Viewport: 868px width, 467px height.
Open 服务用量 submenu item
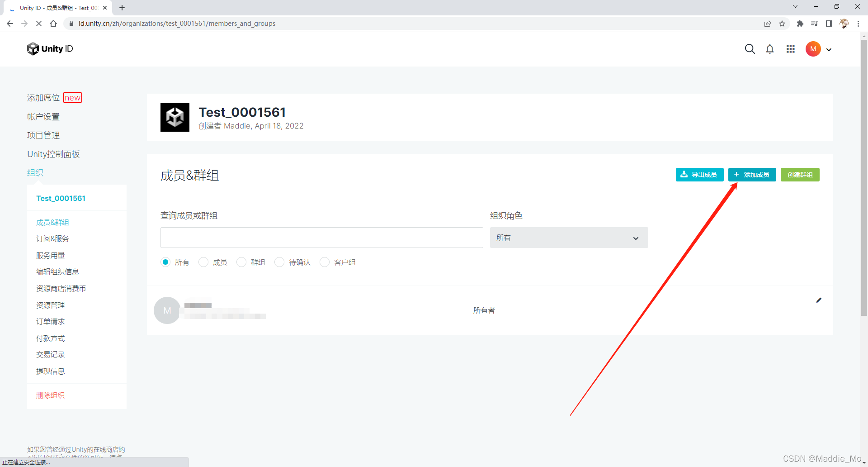pyautogui.click(x=50, y=255)
